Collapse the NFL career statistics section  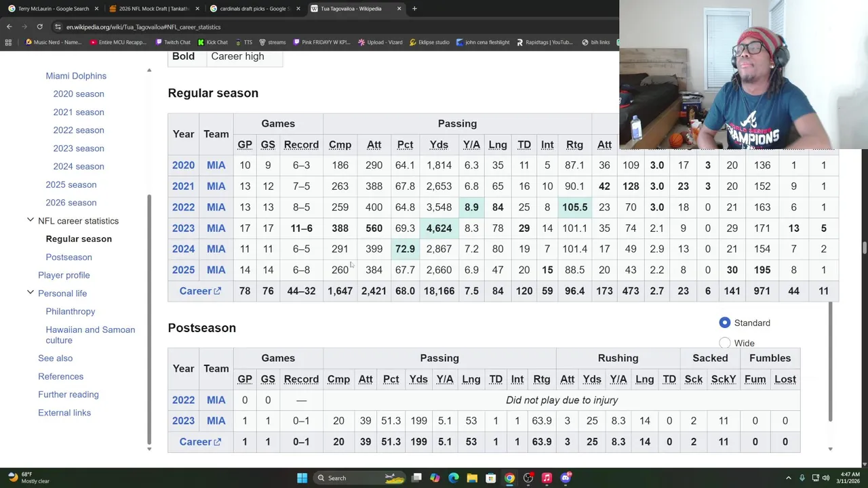point(30,220)
